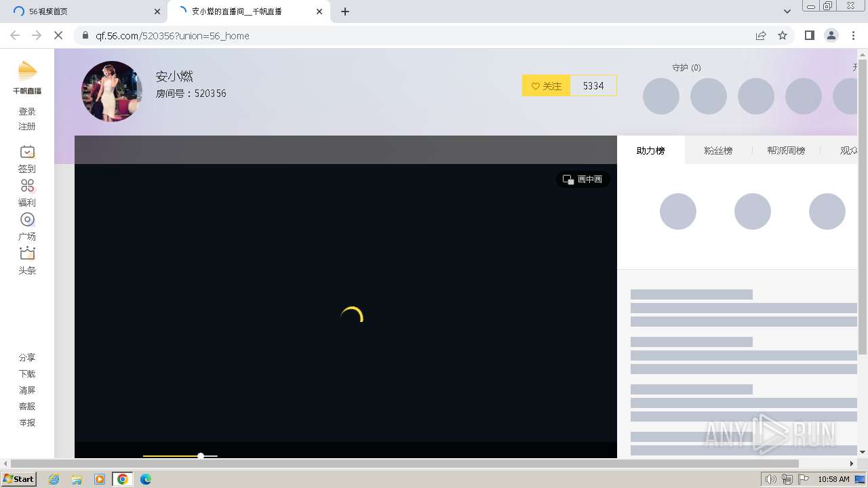Open media player taskbar icon
Image resolution: width=868 pixels, height=488 pixels.
pos(100,479)
